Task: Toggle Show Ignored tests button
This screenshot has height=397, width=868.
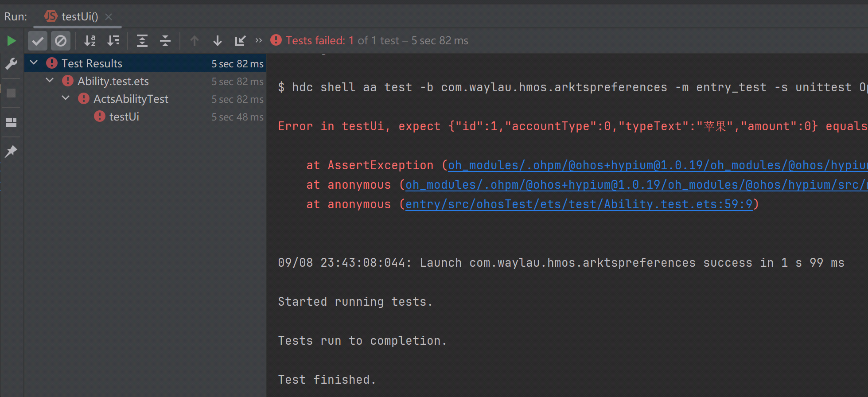Action: click(x=61, y=41)
